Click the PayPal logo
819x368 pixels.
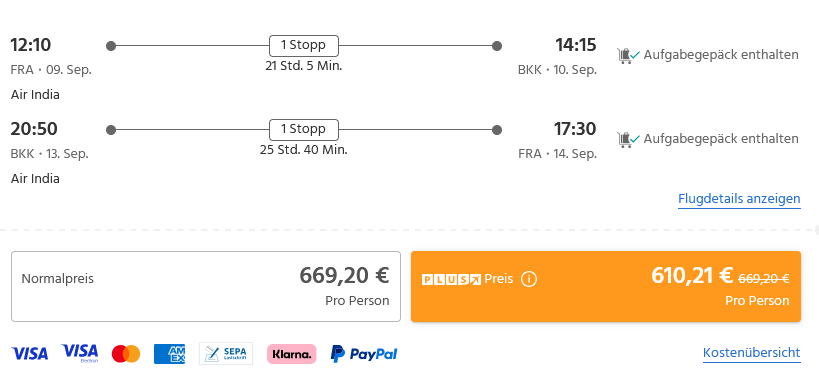(364, 354)
